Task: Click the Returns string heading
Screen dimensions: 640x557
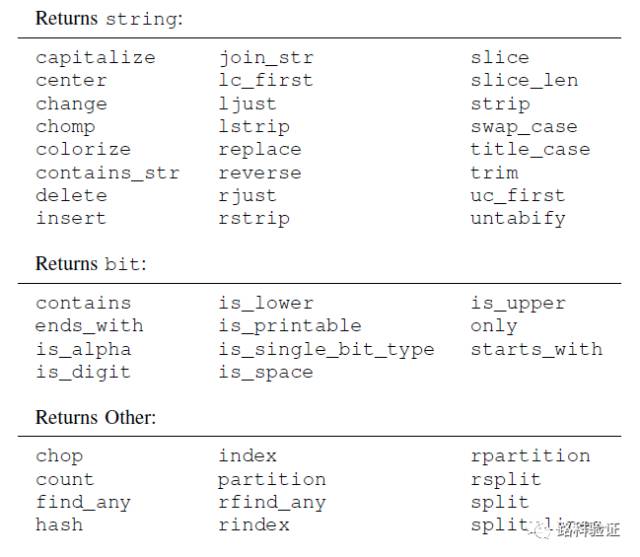Action: coord(109,19)
